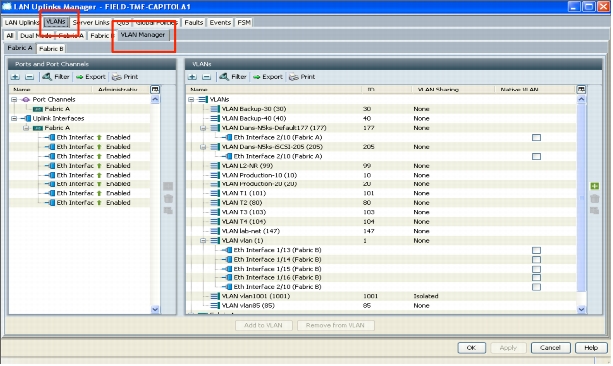Switch to the inner Fabric B tab
613x366 pixels.
[x=51, y=48]
